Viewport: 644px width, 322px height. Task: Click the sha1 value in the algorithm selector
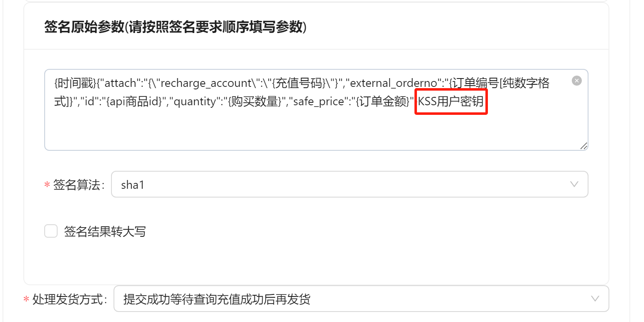pyautogui.click(x=133, y=185)
